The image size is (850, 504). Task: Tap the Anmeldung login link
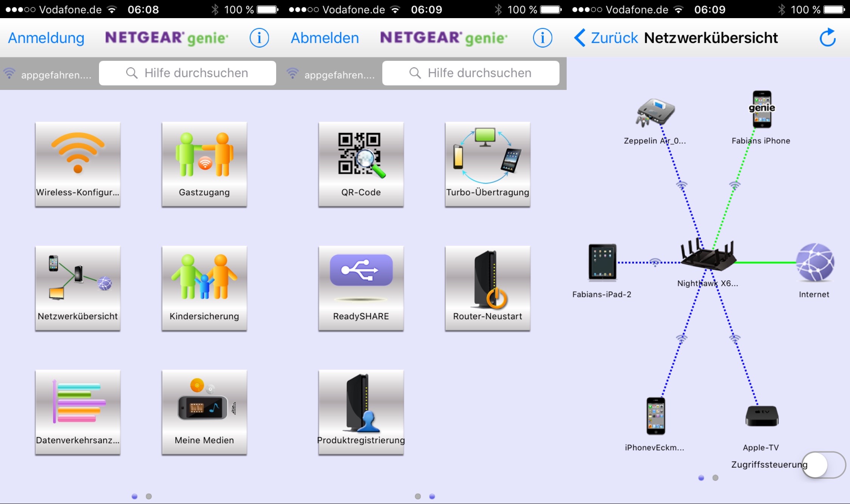(46, 38)
